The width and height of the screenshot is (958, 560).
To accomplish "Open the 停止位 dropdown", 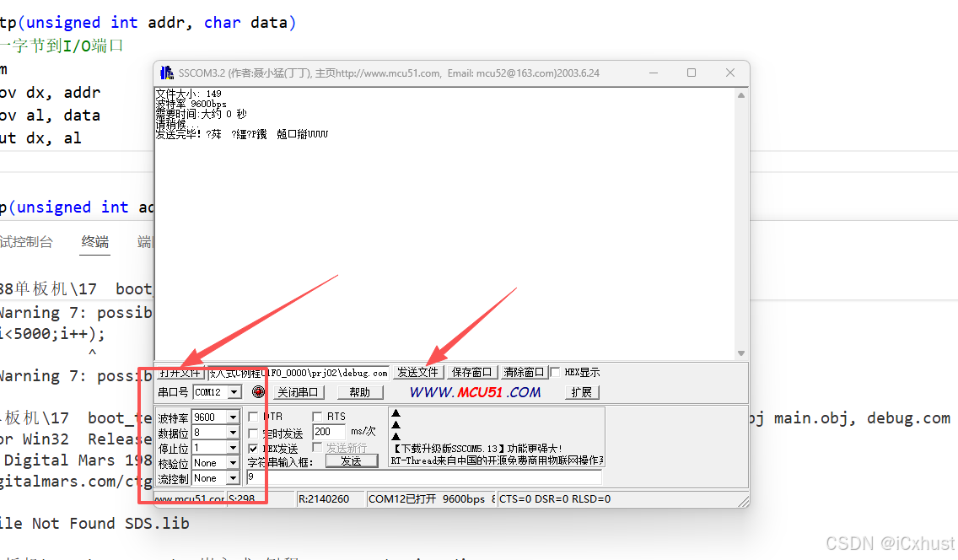I will 233,448.
